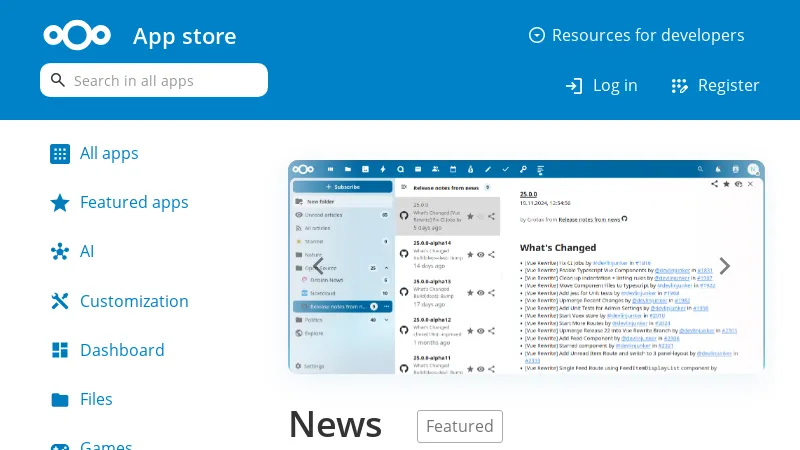Open the Games category

pos(106,445)
